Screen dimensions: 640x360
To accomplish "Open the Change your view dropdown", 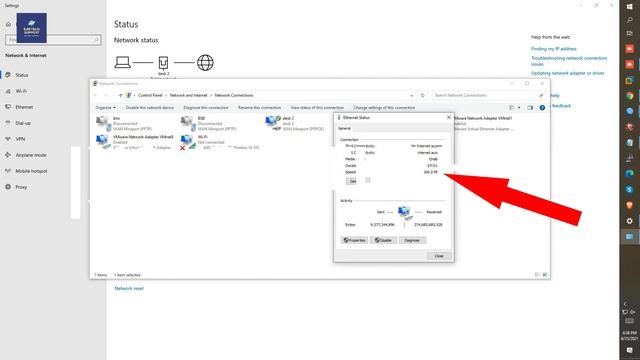I will click(x=519, y=108).
